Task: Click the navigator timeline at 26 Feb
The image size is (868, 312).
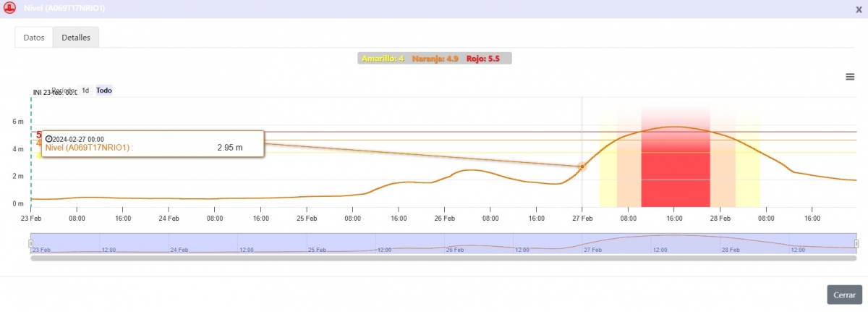Action: pos(455,246)
